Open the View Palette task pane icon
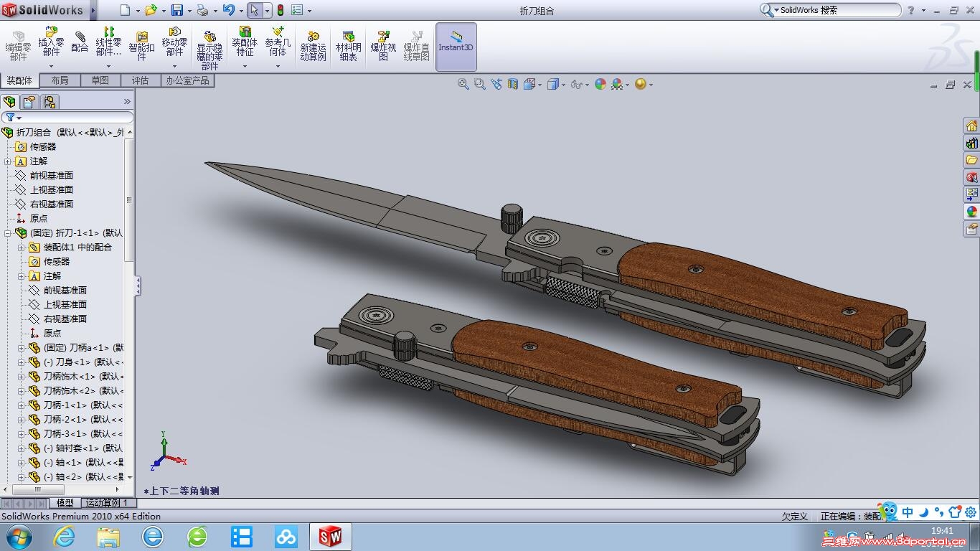The image size is (980, 551). [971, 194]
